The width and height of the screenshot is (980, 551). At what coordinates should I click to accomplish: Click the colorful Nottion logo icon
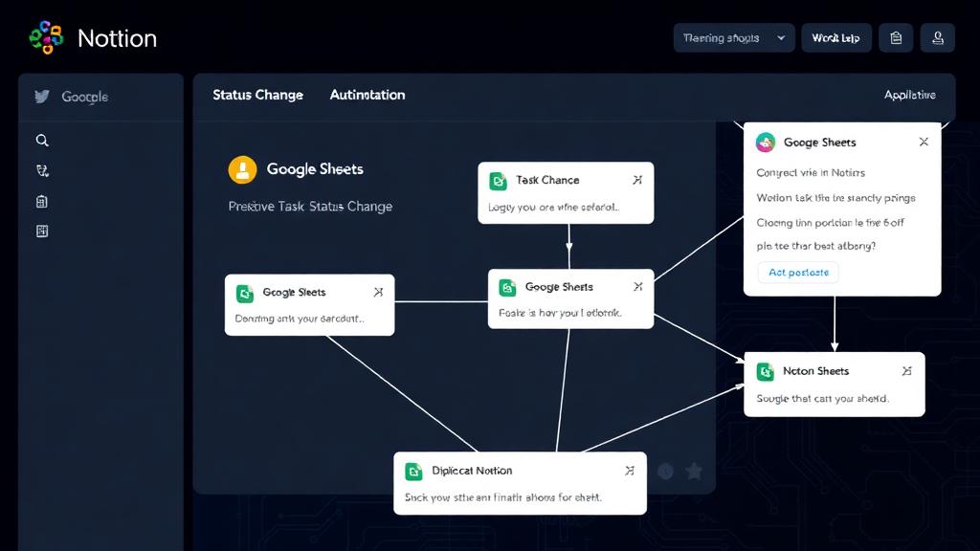[46, 37]
